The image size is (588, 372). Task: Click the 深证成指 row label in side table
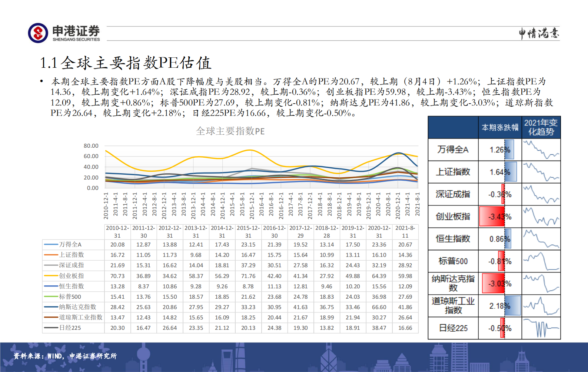(x=453, y=194)
